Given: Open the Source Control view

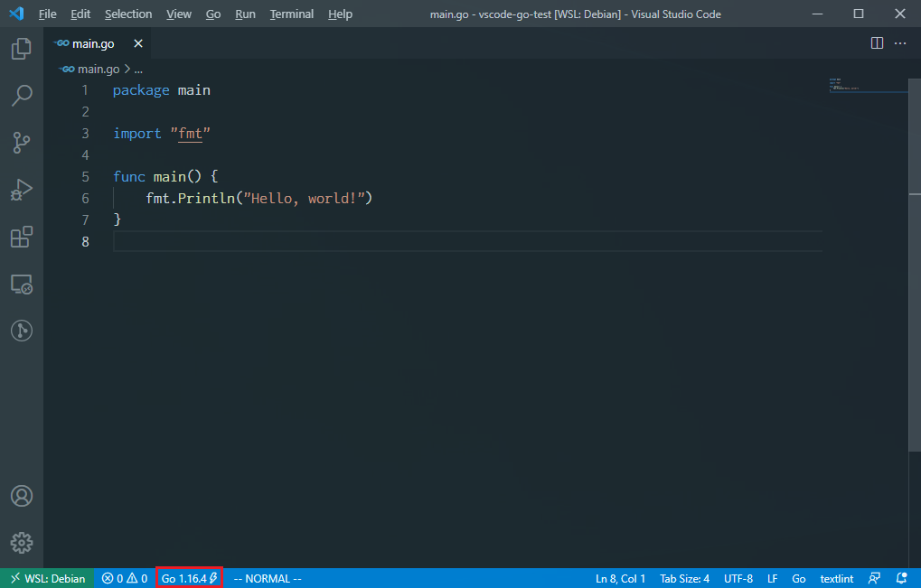Looking at the screenshot, I should coord(21,142).
